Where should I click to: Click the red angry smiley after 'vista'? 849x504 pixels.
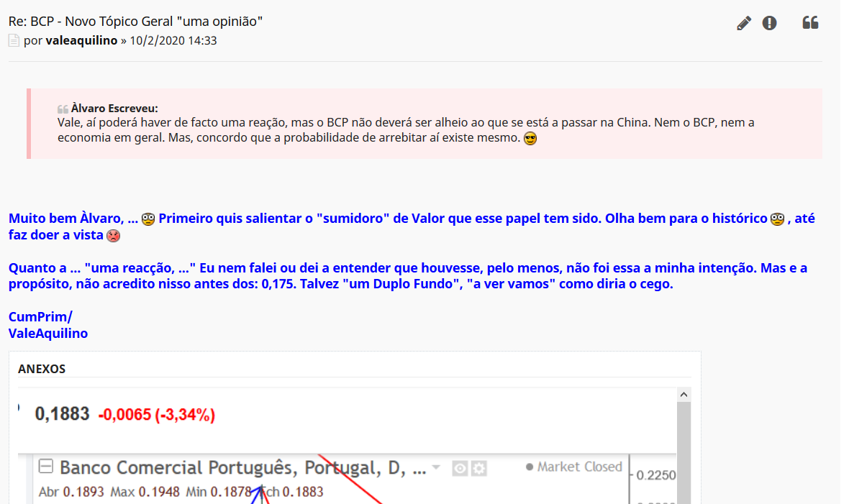113,236
